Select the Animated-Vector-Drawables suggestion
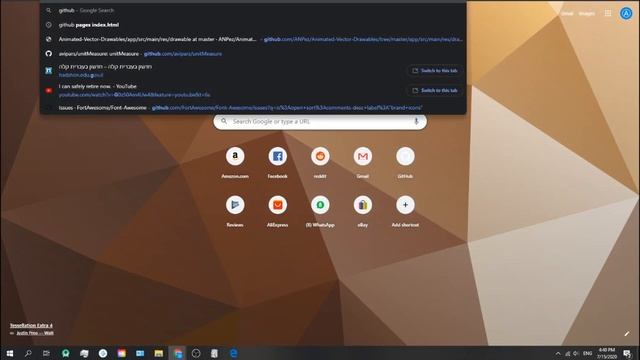This screenshot has height=360, width=640. [x=253, y=39]
